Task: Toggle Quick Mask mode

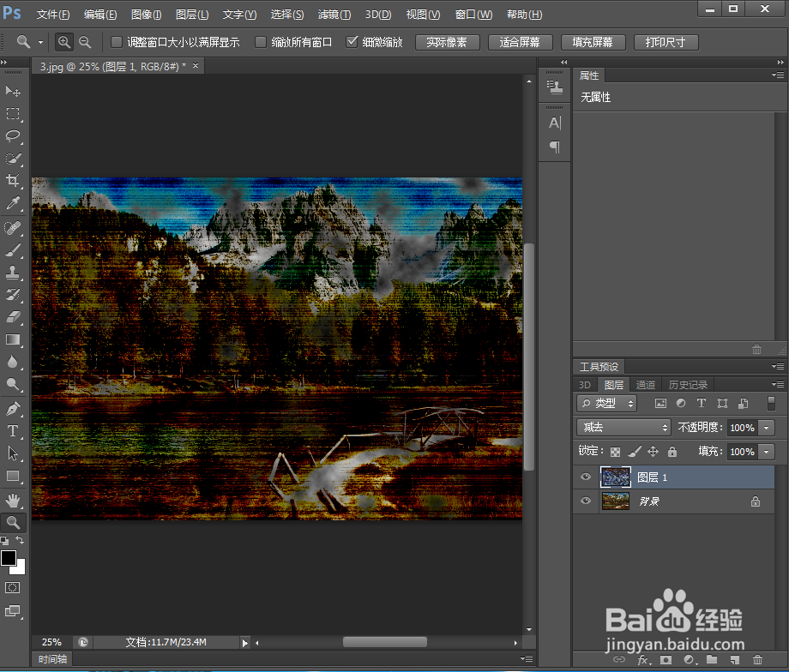Action: (x=13, y=587)
